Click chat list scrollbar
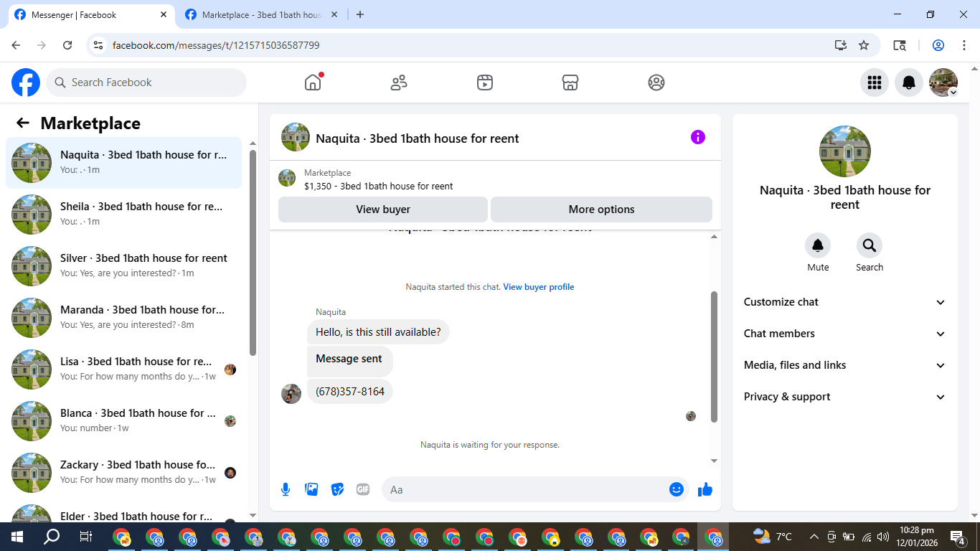The width and height of the screenshot is (980, 551). tap(253, 253)
